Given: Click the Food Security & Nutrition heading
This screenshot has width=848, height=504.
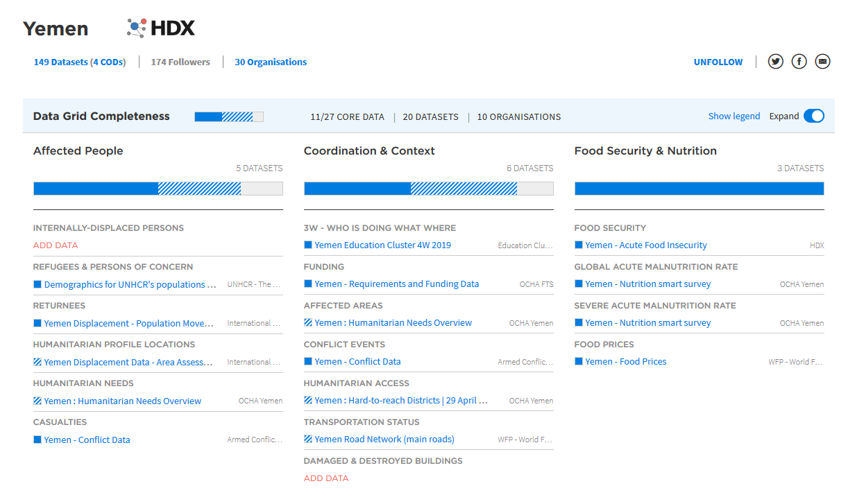Looking at the screenshot, I should [646, 150].
